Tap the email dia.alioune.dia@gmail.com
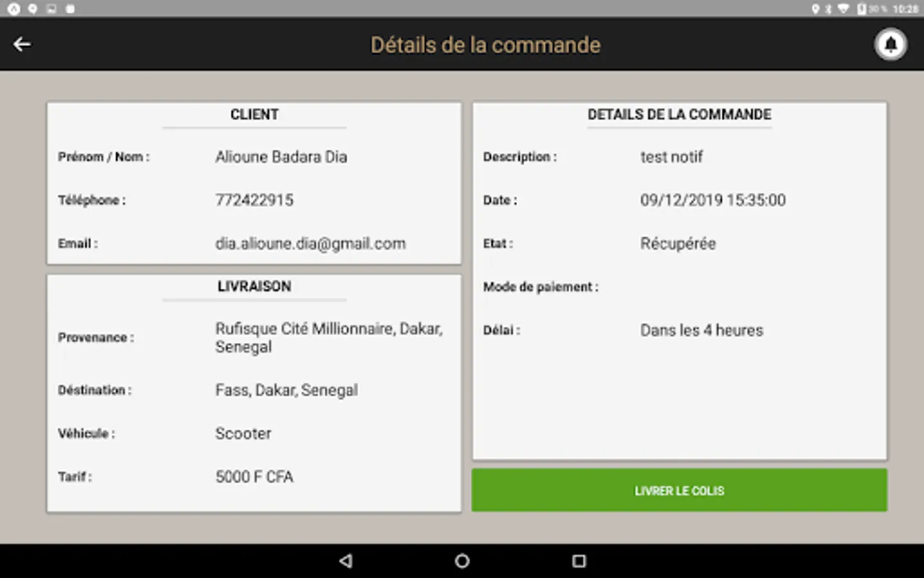This screenshot has width=924, height=578. 311,243
